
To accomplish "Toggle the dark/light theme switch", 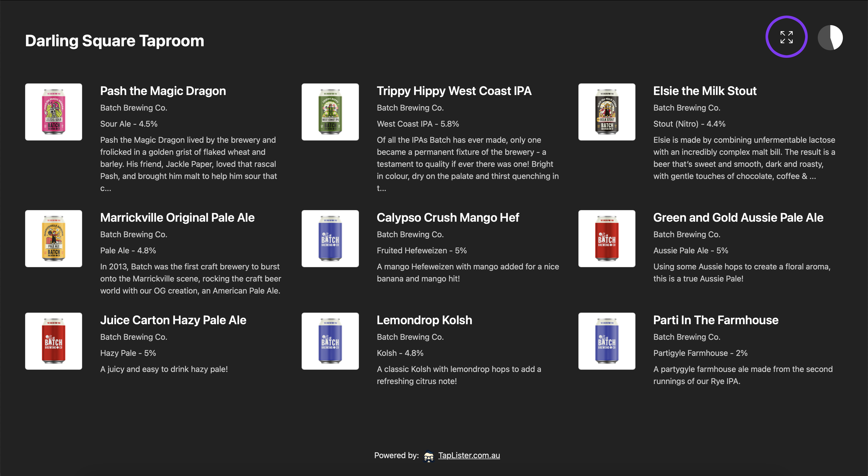I will [x=830, y=37].
